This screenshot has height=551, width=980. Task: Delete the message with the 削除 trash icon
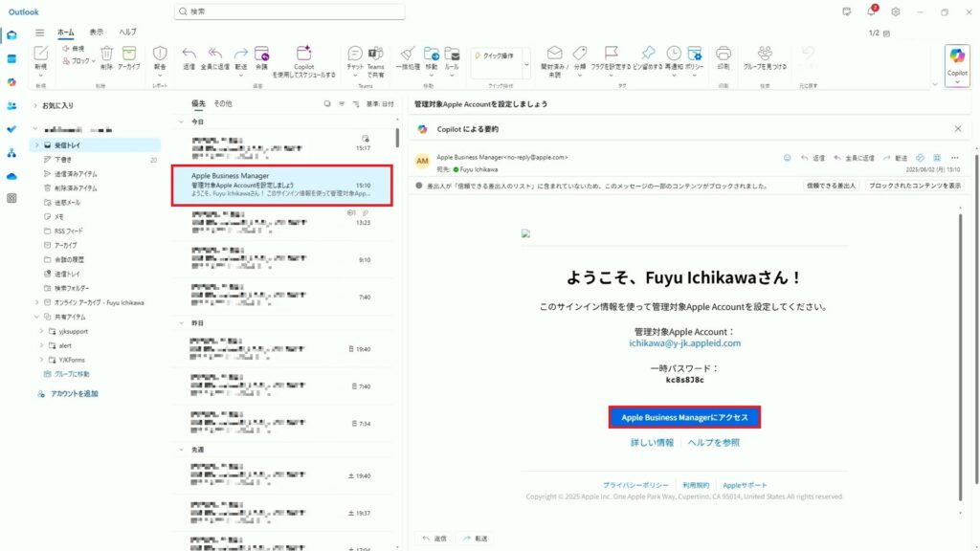tap(107, 54)
